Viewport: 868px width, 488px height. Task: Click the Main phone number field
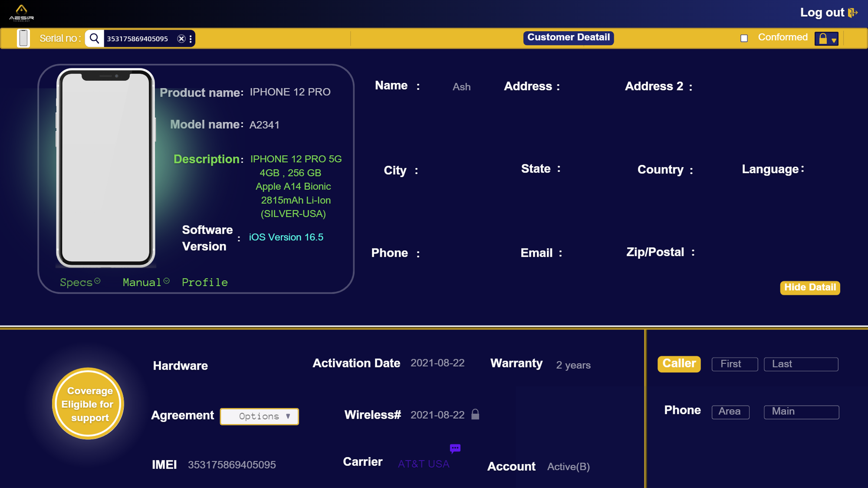pos(801,412)
